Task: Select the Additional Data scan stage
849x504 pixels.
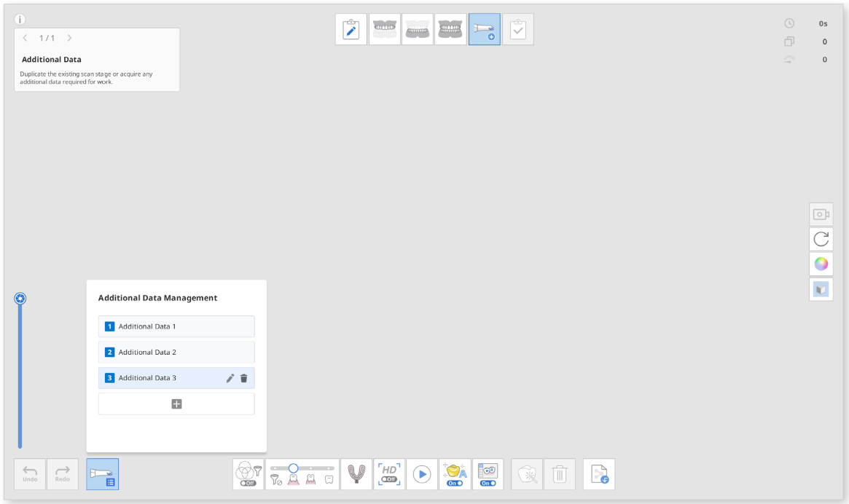Action: point(485,29)
